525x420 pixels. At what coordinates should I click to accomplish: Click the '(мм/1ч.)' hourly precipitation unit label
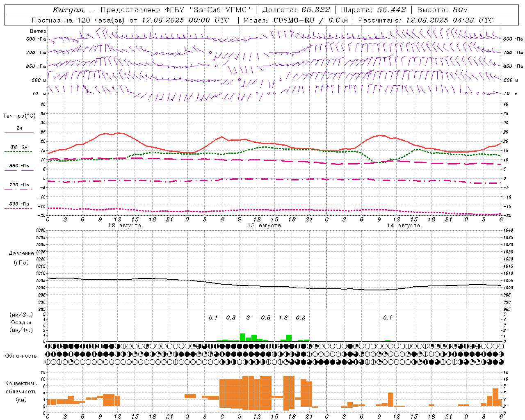click(x=21, y=330)
